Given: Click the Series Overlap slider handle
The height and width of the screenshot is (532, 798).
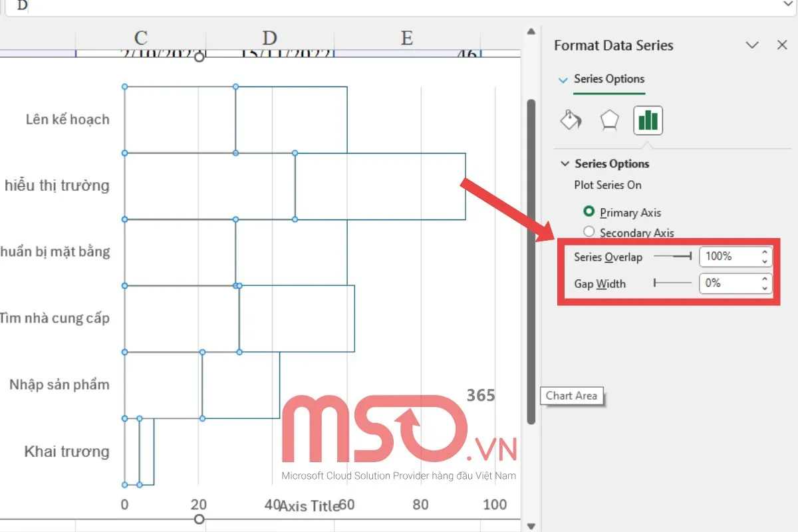Looking at the screenshot, I should point(689,257).
